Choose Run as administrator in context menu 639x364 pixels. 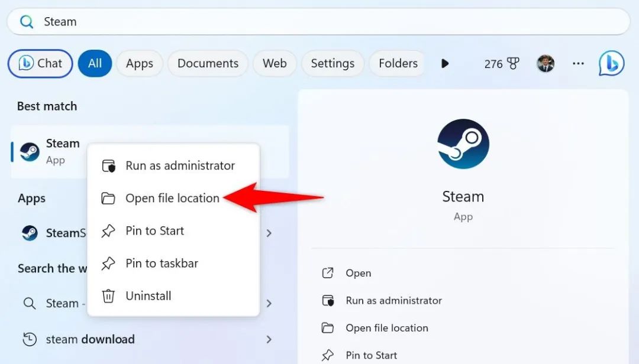point(173,165)
